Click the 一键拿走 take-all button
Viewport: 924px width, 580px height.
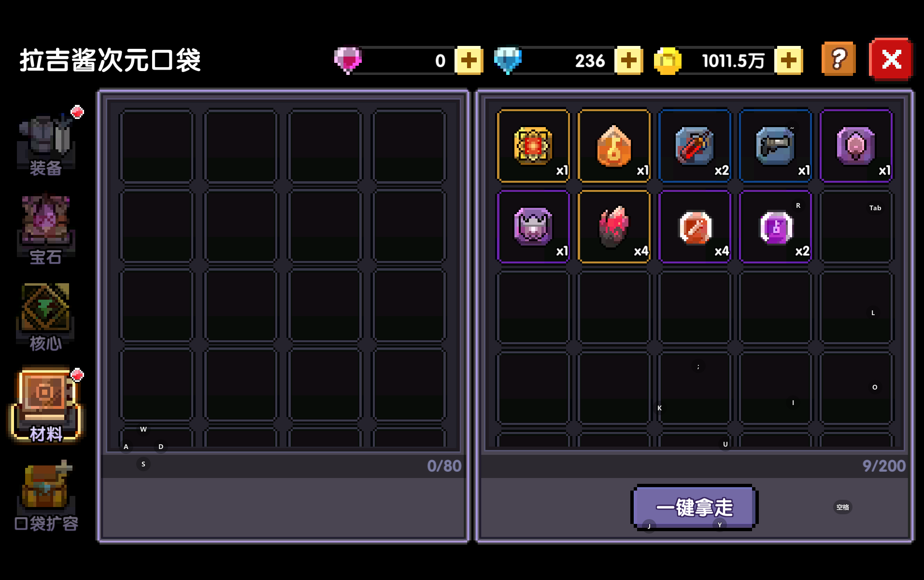pos(694,507)
